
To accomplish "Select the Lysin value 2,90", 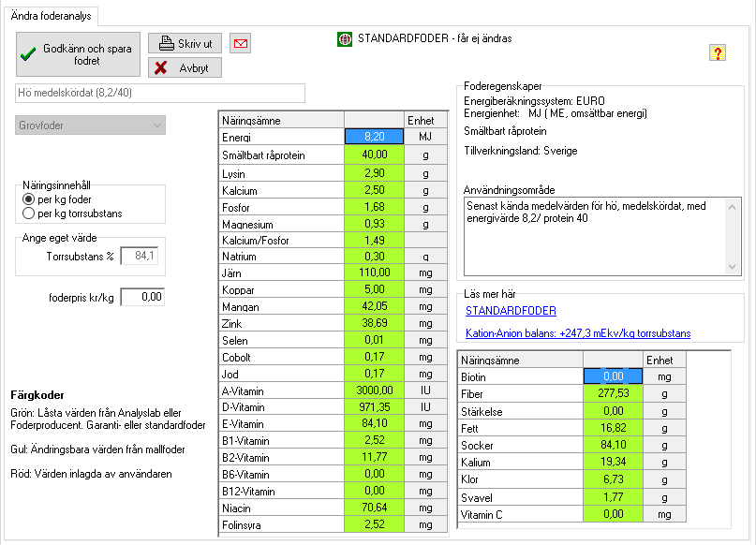I will tap(374, 173).
